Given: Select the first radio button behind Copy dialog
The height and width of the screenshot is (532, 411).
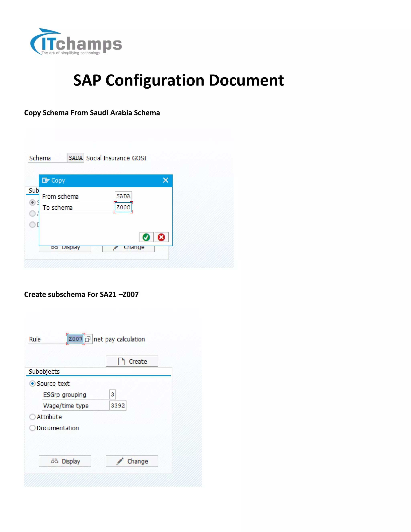Looking at the screenshot, I should pos(32,202).
